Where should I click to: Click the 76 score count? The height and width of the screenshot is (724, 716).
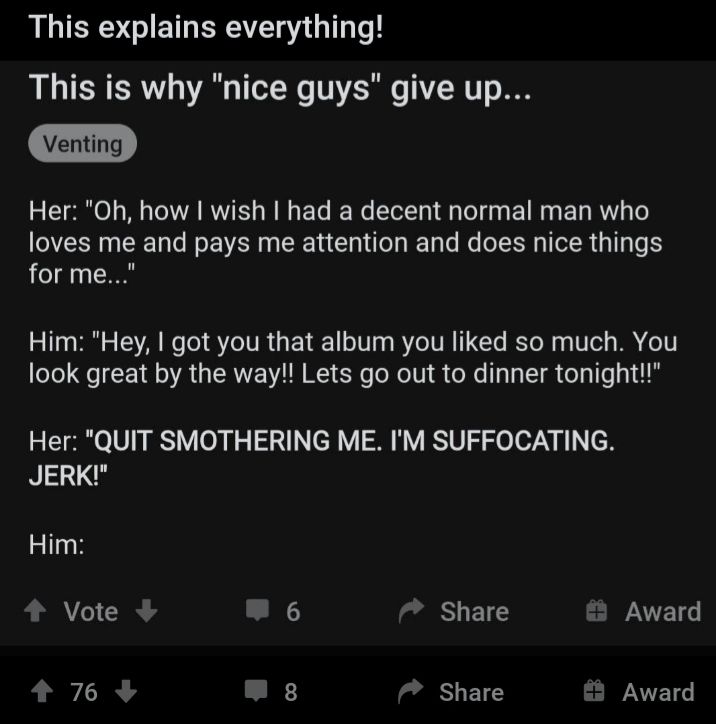(x=84, y=691)
